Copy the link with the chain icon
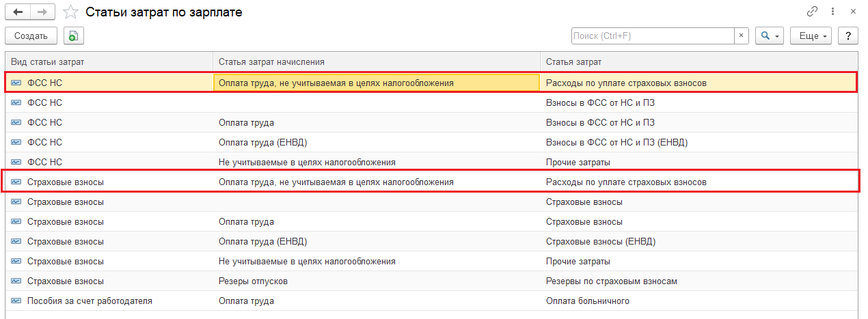Screen dimensions: 868x319 pyautogui.click(x=812, y=12)
